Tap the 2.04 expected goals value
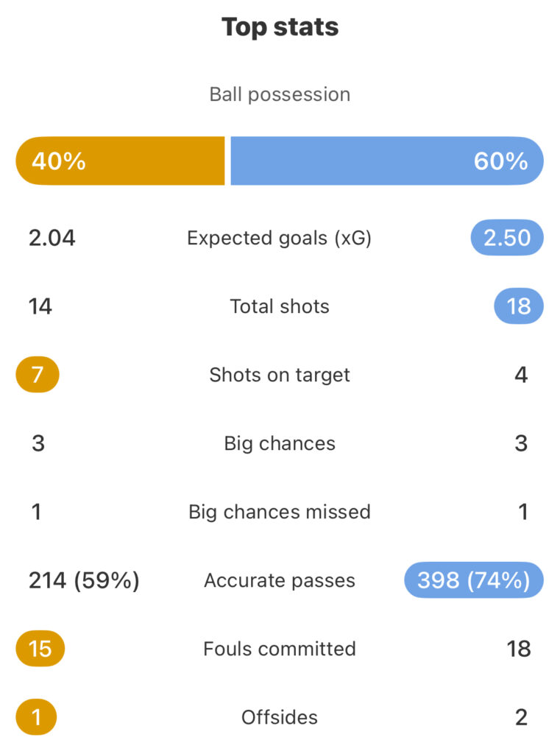This screenshot has height=754, width=560. tap(52, 238)
